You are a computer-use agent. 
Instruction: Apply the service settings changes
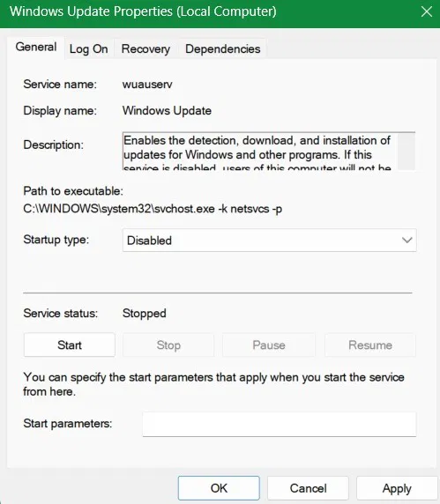(397, 488)
